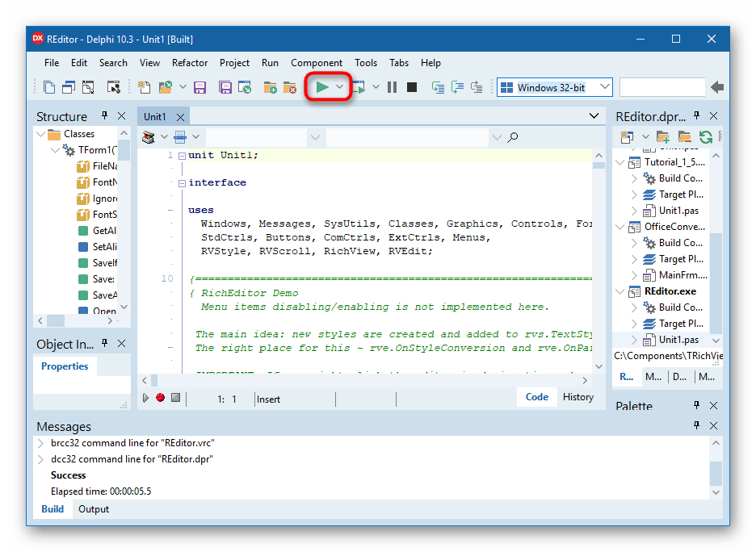Select Unit1.pas under REditor.exe
The height and width of the screenshot is (552, 756).
[x=678, y=340]
